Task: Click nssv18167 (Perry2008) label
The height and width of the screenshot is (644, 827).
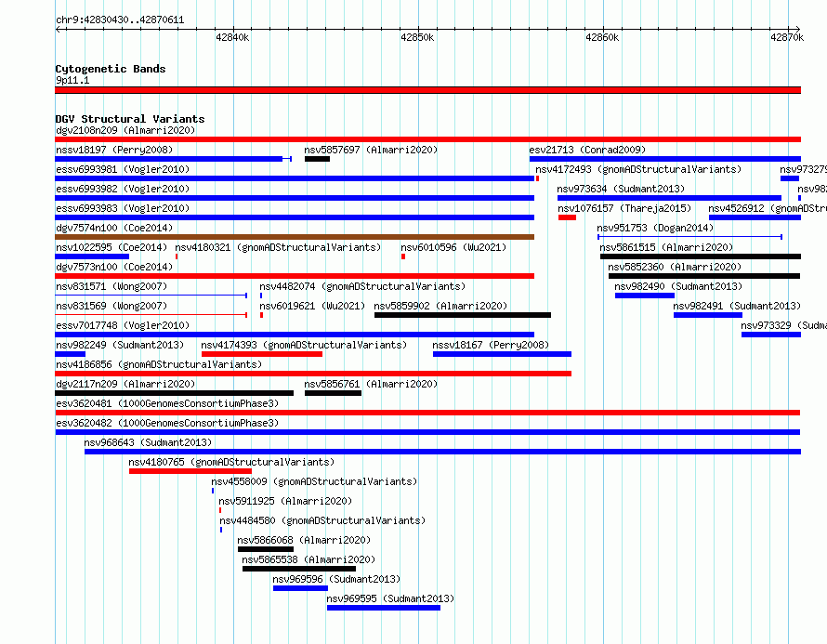Action: (x=491, y=345)
